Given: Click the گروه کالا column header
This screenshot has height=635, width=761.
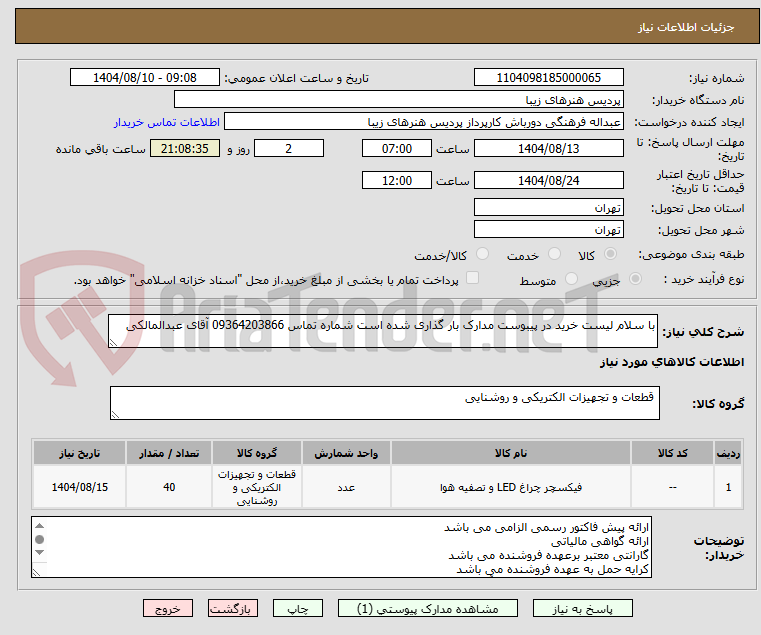Looking at the screenshot, I should tap(257, 453).
